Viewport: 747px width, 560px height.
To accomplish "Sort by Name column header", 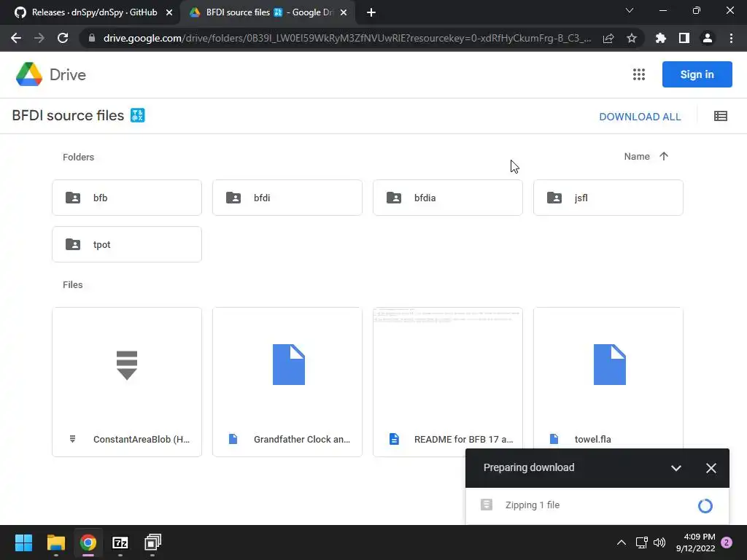I will pos(636,156).
